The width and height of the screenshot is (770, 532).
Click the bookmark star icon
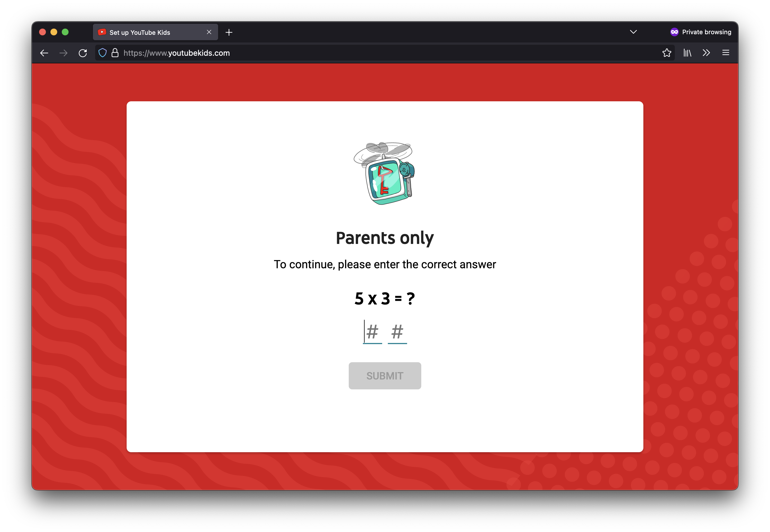pyautogui.click(x=666, y=53)
